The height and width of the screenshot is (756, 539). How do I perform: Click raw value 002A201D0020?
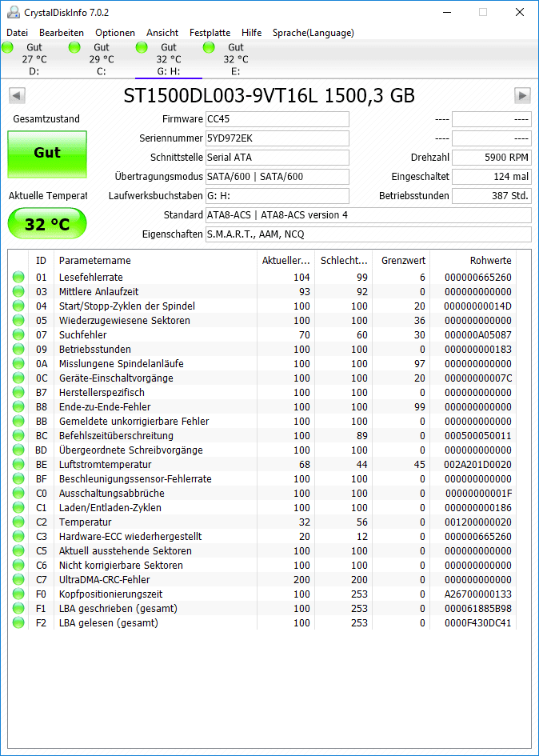click(x=477, y=464)
